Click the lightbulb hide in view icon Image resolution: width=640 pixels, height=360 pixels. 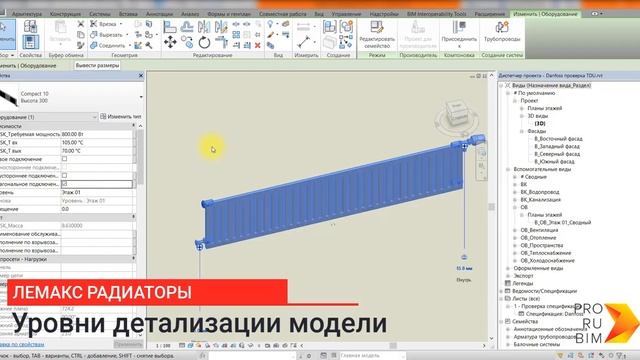[x=270, y=24]
